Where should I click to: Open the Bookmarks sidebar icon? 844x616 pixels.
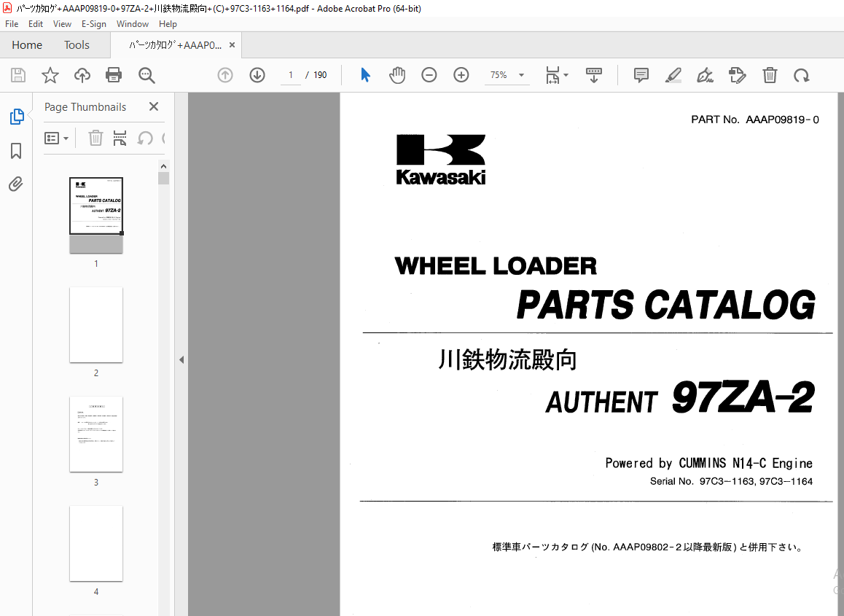point(16,151)
